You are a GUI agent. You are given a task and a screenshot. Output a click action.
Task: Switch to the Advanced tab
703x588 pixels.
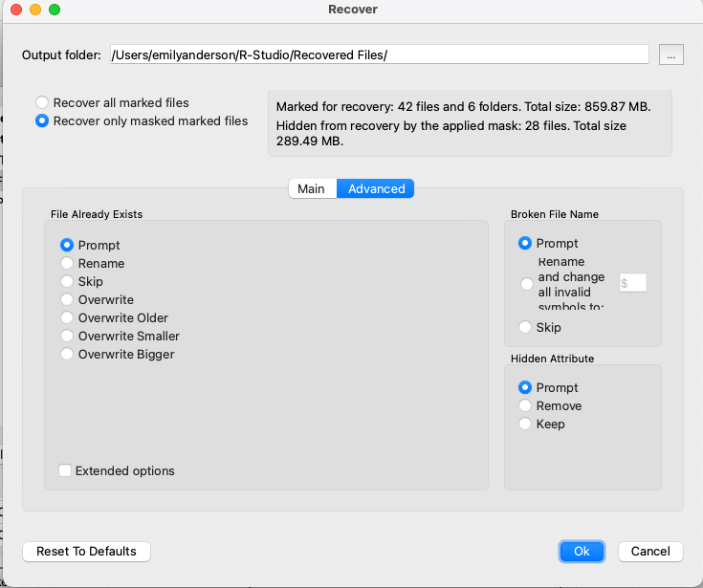[376, 188]
